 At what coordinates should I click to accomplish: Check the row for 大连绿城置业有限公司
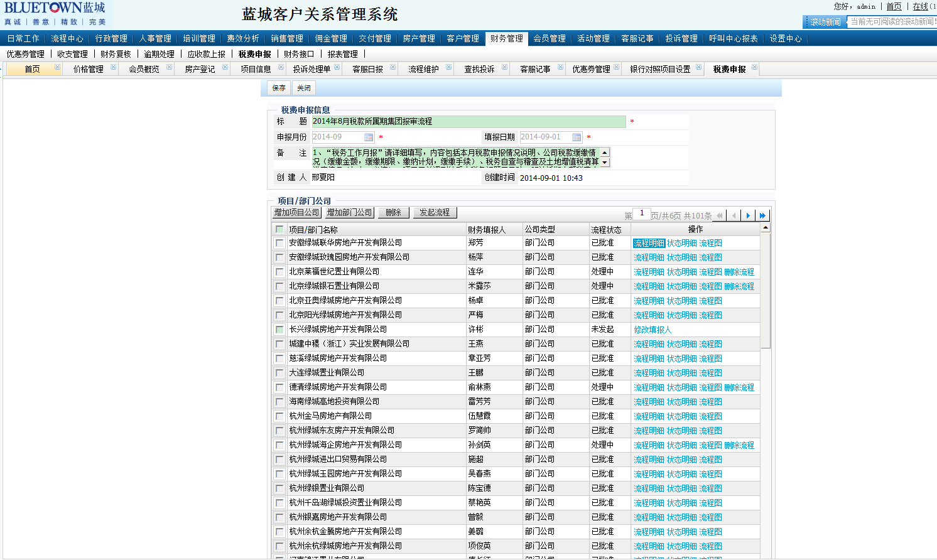(279, 373)
